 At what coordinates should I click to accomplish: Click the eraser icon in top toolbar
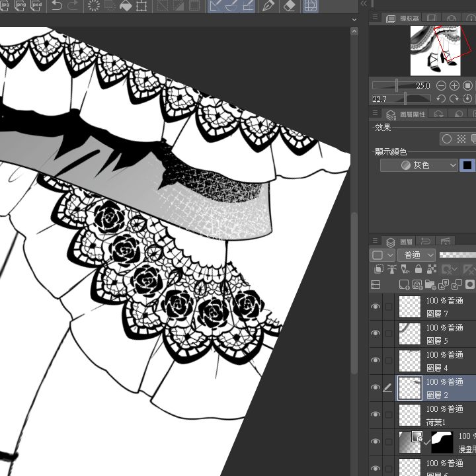tap(289, 6)
